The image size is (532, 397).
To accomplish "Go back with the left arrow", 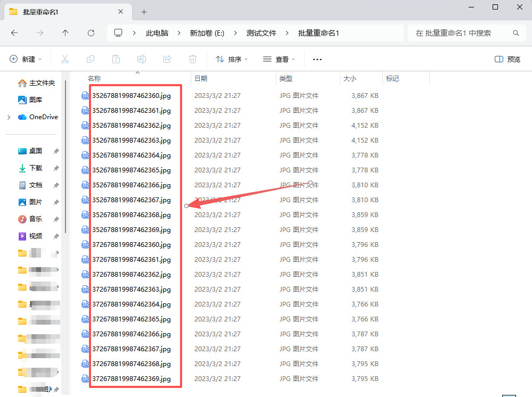I will (14, 33).
